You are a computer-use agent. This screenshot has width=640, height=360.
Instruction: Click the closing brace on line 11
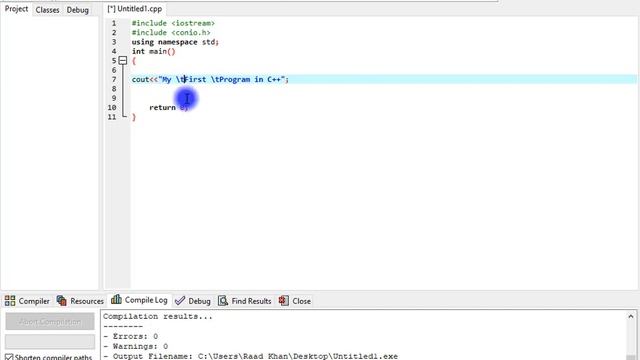[134, 117]
